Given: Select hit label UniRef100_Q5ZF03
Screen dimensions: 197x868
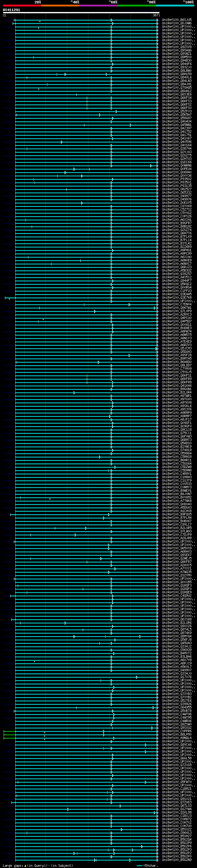Looking at the screenshot, I should pyautogui.click(x=177, y=111).
